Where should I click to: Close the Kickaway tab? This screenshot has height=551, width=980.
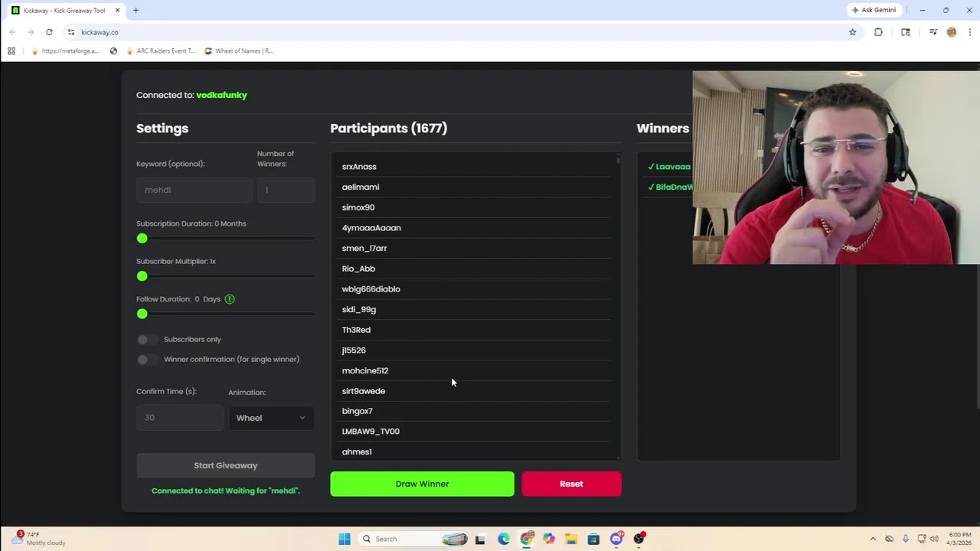(x=117, y=11)
